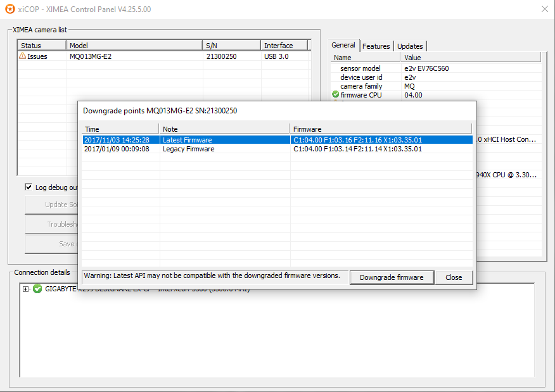555x392 pixels.
Task: Click the Model column header in camera list
Action: pos(134,46)
